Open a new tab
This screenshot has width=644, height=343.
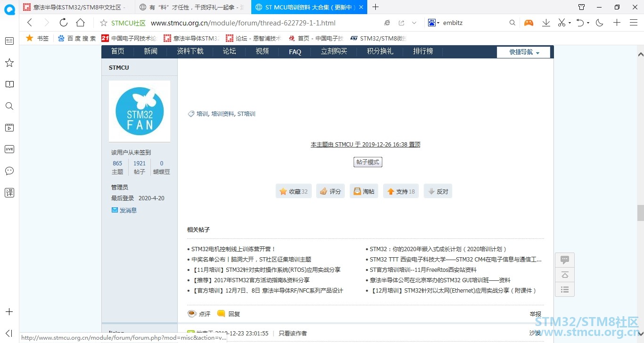375,7
